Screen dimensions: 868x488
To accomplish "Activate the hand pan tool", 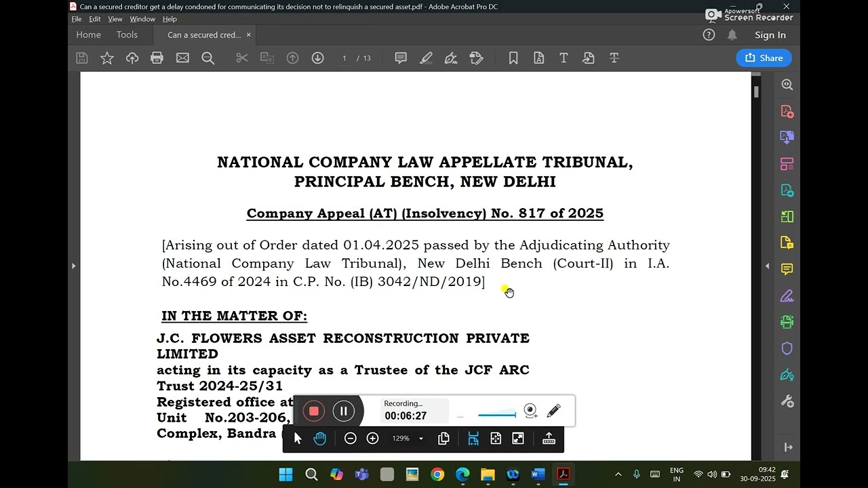I will (320, 439).
